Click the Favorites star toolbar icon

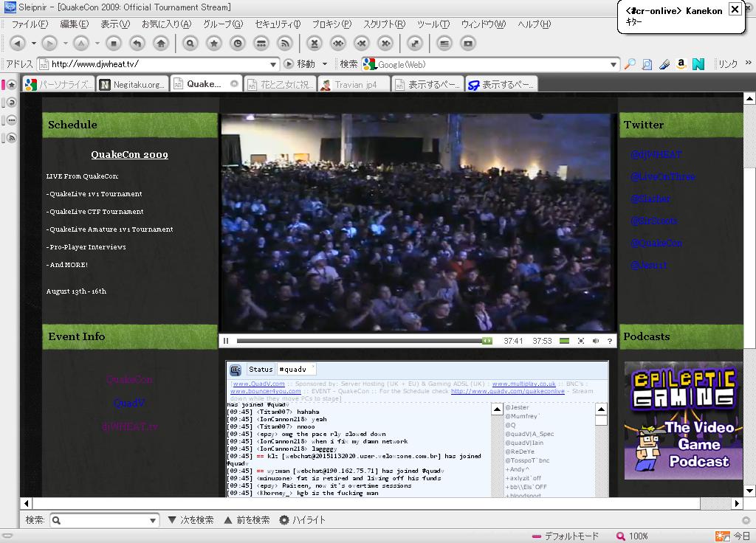pos(214,44)
